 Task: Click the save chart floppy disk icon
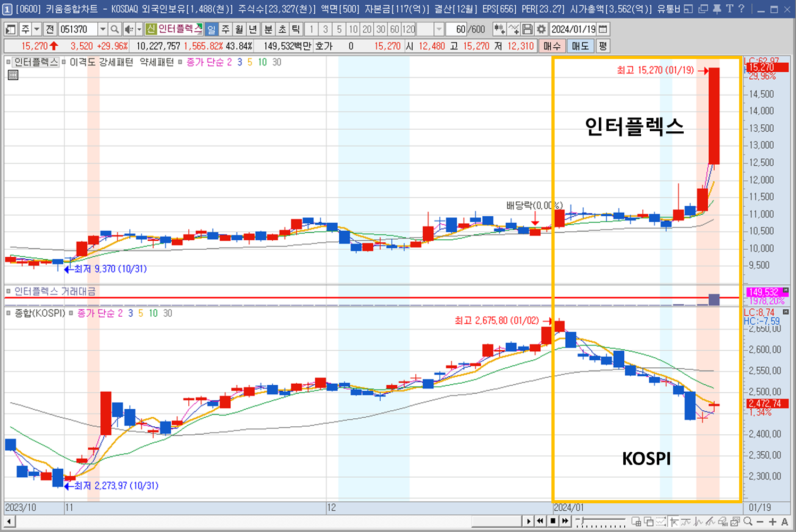point(527,29)
